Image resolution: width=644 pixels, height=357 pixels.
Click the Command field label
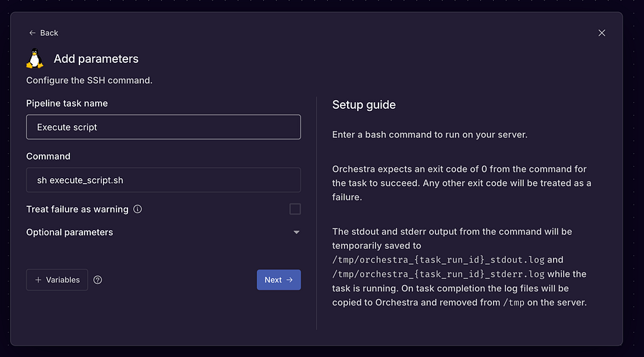click(x=49, y=156)
